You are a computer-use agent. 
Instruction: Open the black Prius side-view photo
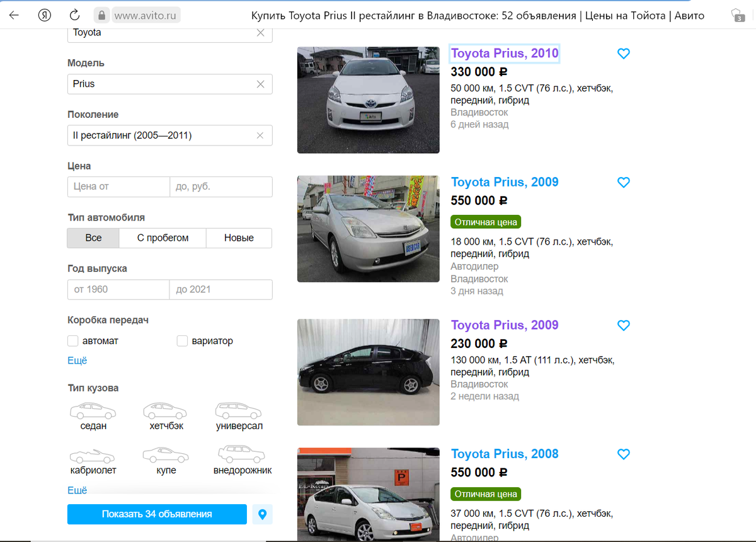pos(369,372)
